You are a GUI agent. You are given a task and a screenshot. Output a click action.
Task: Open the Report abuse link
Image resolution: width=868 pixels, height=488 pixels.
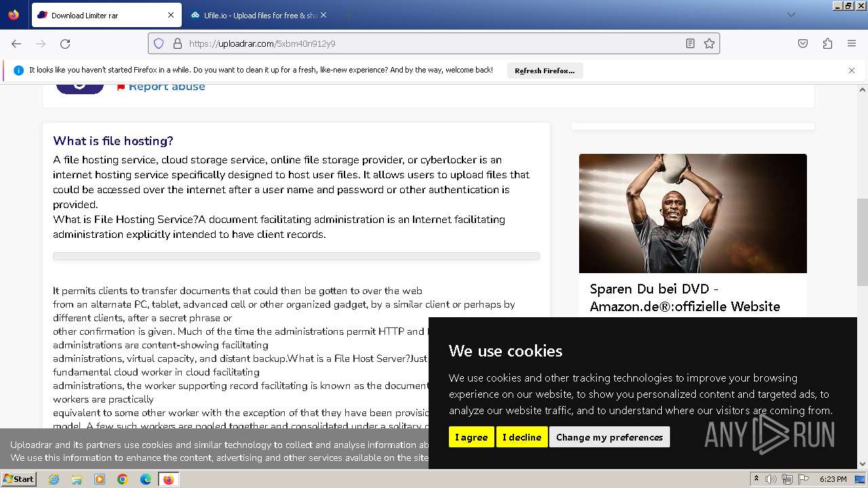pos(167,86)
